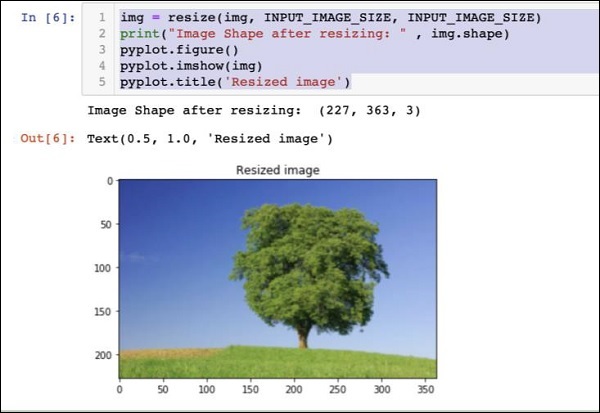This screenshot has height=413, width=600.
Task: Click the x-axis tick label 200
Action: click(x=294, y=390)
